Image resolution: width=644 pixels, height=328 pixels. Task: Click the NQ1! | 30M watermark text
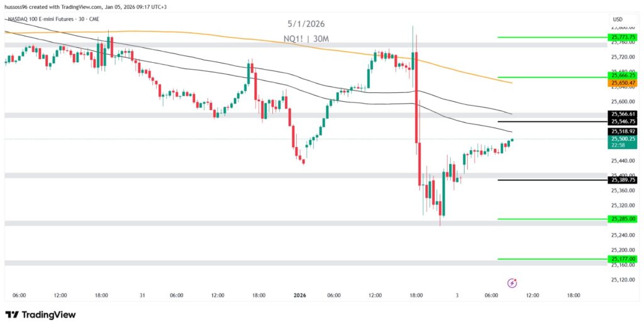tap(307, 39)
